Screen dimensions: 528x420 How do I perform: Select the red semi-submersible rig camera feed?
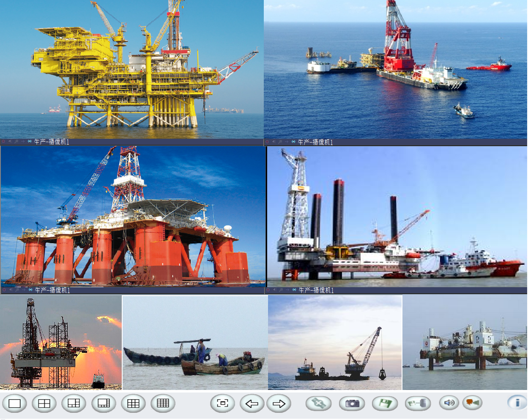coord(133,216)
